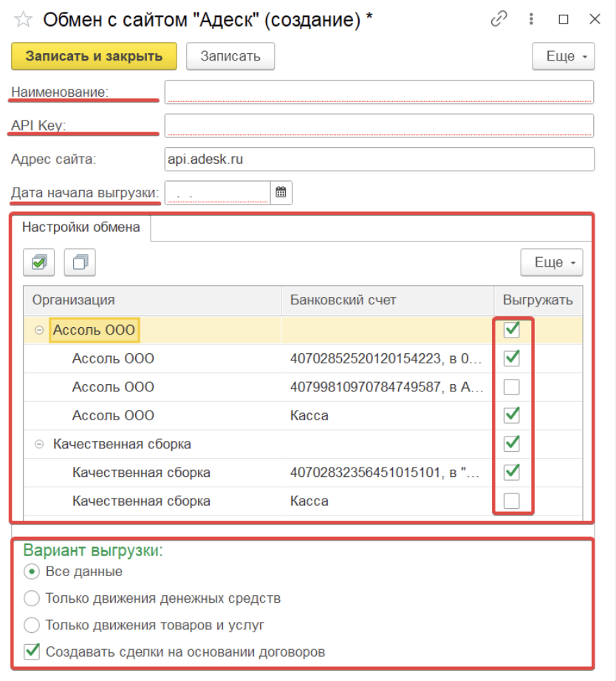Copy link via chain icon

point(499,19)
